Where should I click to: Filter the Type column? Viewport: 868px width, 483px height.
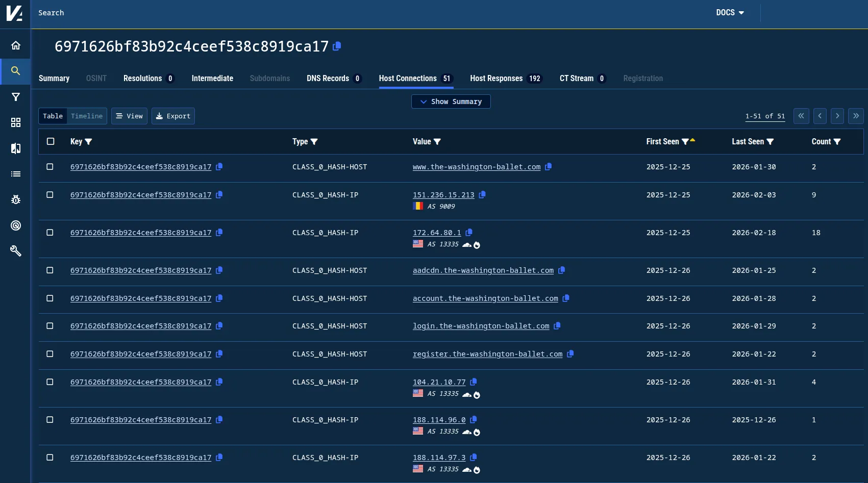point(314,142)
